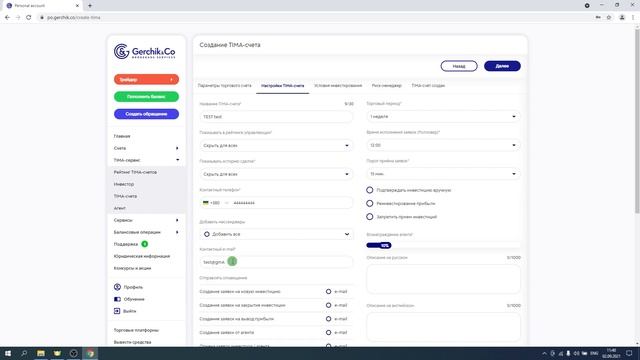Click the browser address bar
The width and height of the screenshot is (640, 360).
coord(314,18)
